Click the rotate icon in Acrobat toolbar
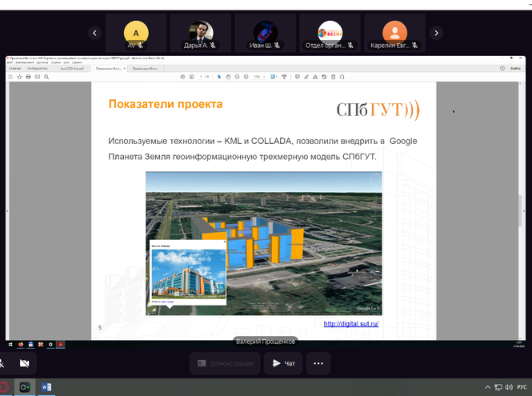Viewport: 532px width, 396px height. pyautogui.click(x=342, y=77)
